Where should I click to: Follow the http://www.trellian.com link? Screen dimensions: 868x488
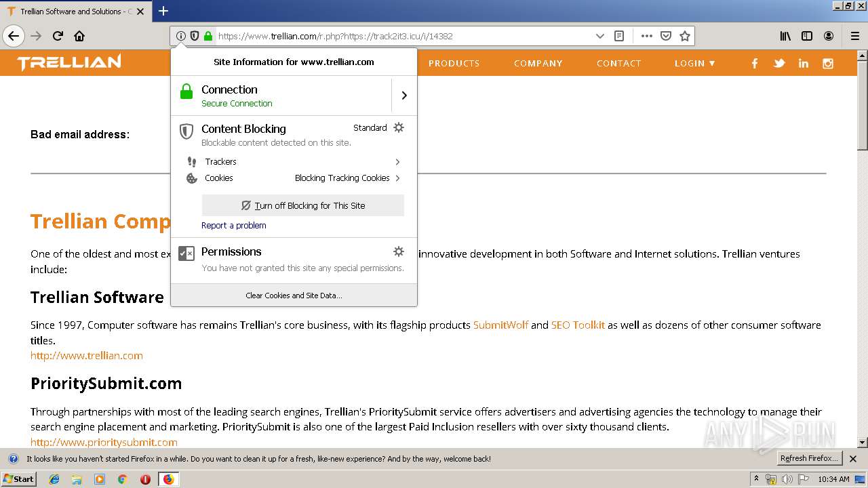(x=87, y=355)
